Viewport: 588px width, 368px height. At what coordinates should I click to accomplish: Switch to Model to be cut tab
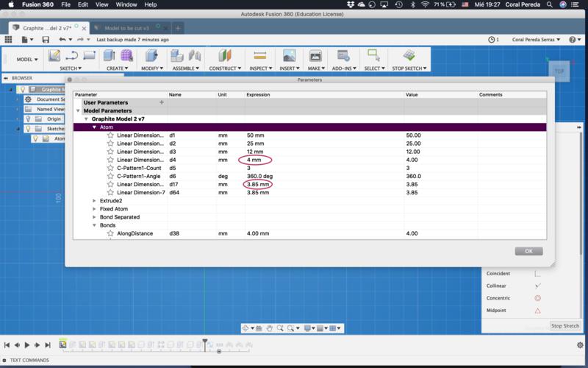[x=126, y=28]
